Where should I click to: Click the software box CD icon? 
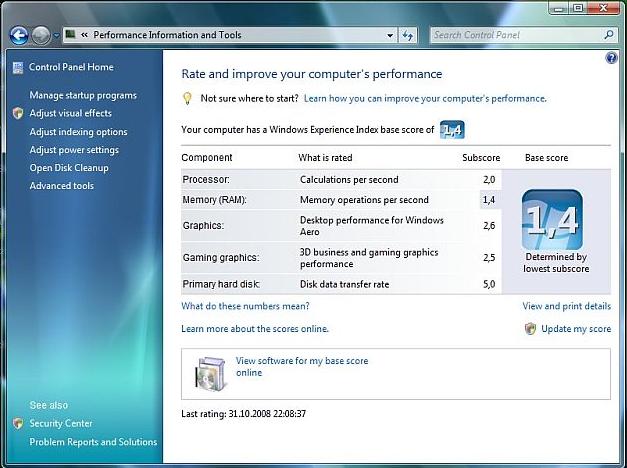coord(210,374)
